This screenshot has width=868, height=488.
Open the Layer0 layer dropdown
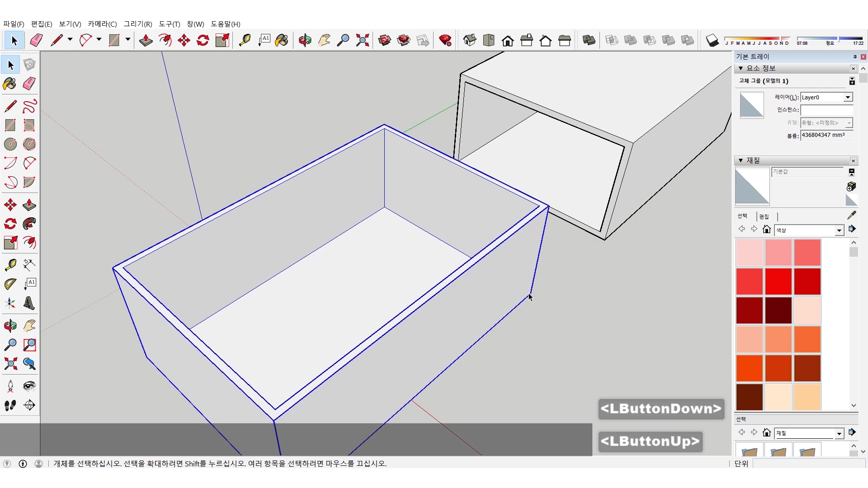[848, 97]
